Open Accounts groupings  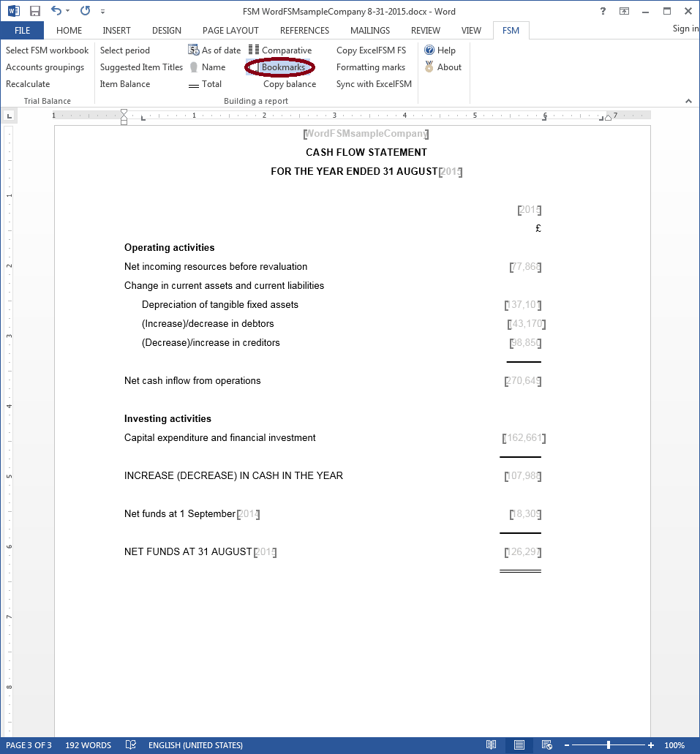coord(45,67)
